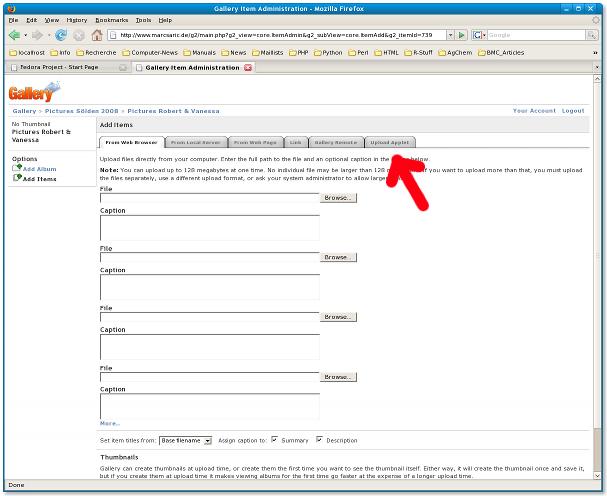Click the Forward navigation arrow

(38, 35)
